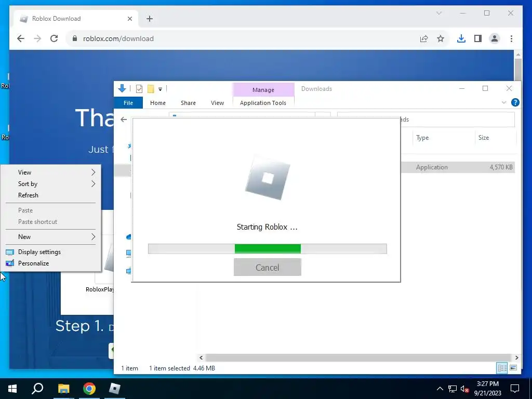The width and height of the screenshot is (532, 399).
Task: Toggle Chrome side panel icon
Action: 478,38
